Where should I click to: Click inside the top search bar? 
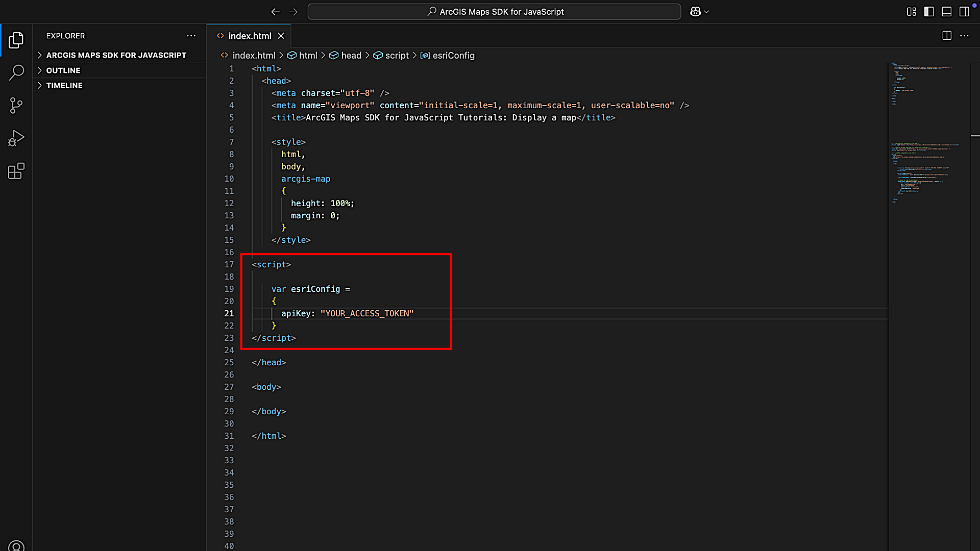(x=494, y=11)
